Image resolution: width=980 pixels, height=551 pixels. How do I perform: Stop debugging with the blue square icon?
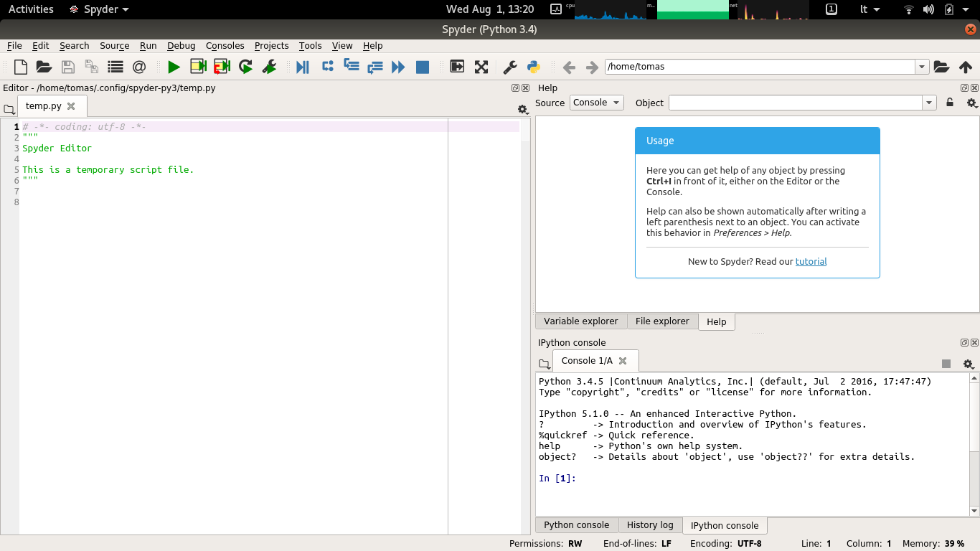point(423,67)
